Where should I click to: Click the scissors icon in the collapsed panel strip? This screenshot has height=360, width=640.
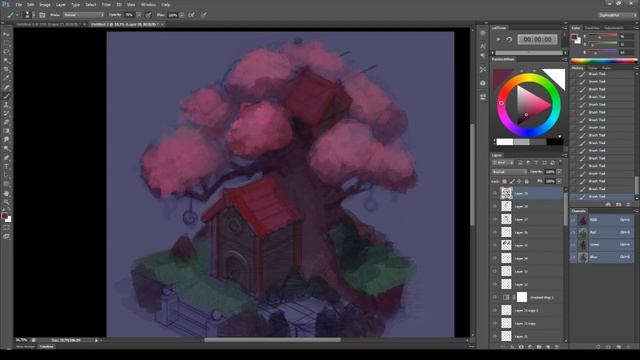pyautogui.click(x=483, y=69)
